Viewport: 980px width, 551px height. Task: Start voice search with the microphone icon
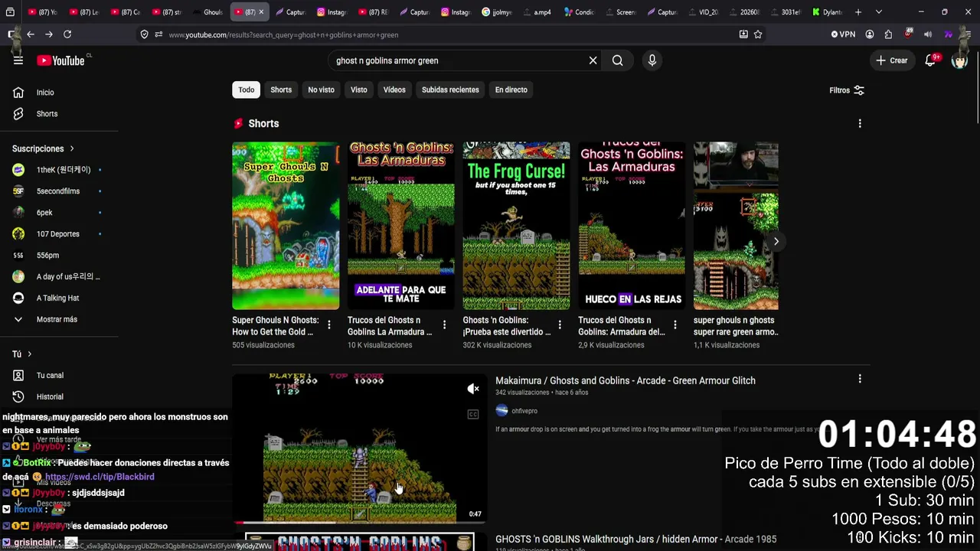point(652,60)
